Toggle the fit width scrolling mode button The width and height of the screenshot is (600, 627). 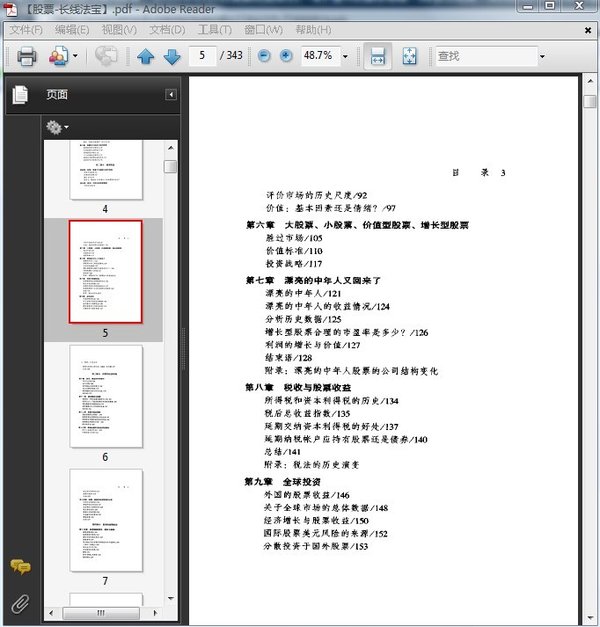point(378,56)
